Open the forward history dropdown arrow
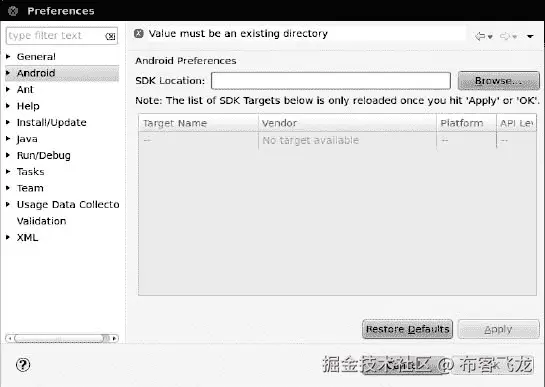 515,37
